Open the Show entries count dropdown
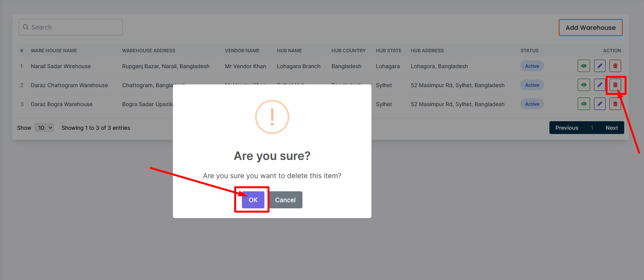The height and width of the screenshot is (280, 644). 44,128
